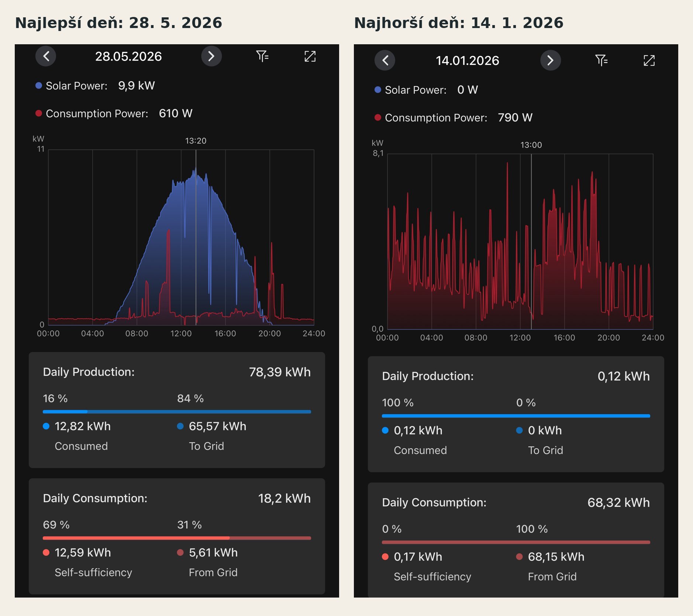Screen dimensions: 693x616
Task: Click production bar under 78,39 kWh
Action: point(177,412)
